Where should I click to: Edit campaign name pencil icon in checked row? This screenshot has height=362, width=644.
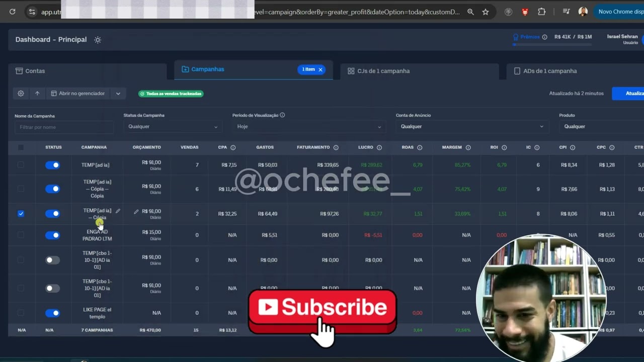pyautogui.click(x=118, y=211)
